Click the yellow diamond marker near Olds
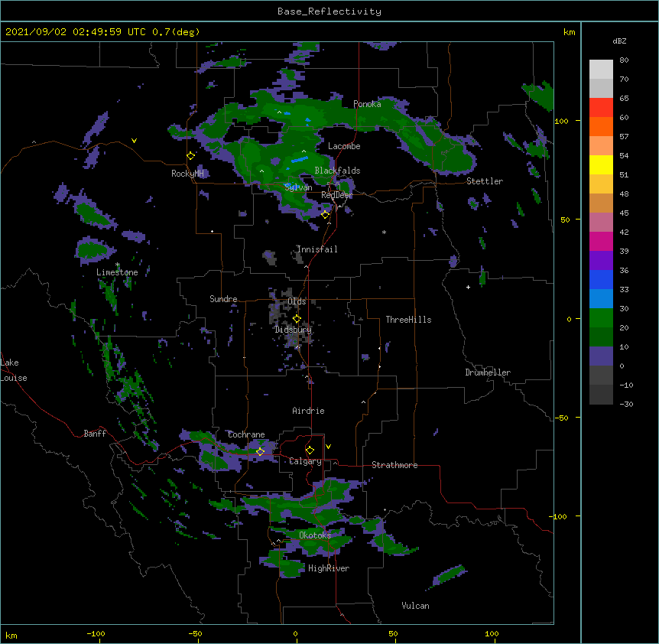 tap(297, 319)
